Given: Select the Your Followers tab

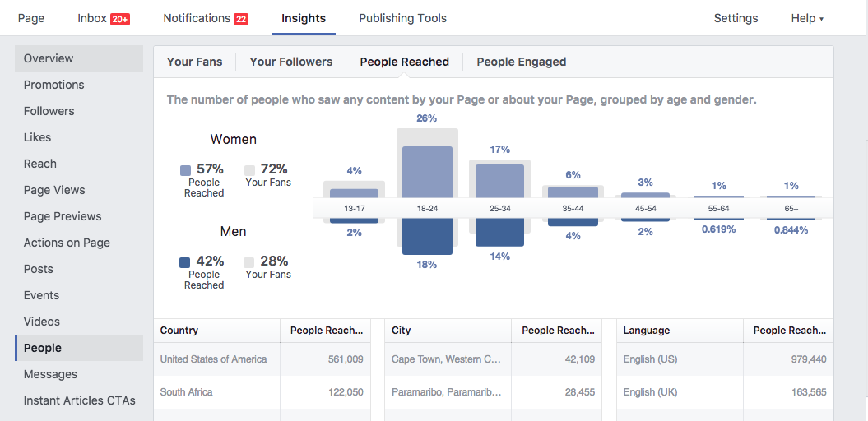Looking at the screenshot, I should [291, 62].
